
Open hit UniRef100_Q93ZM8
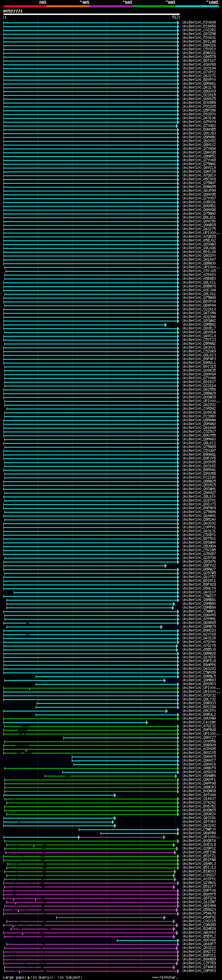tap(199, 34)
